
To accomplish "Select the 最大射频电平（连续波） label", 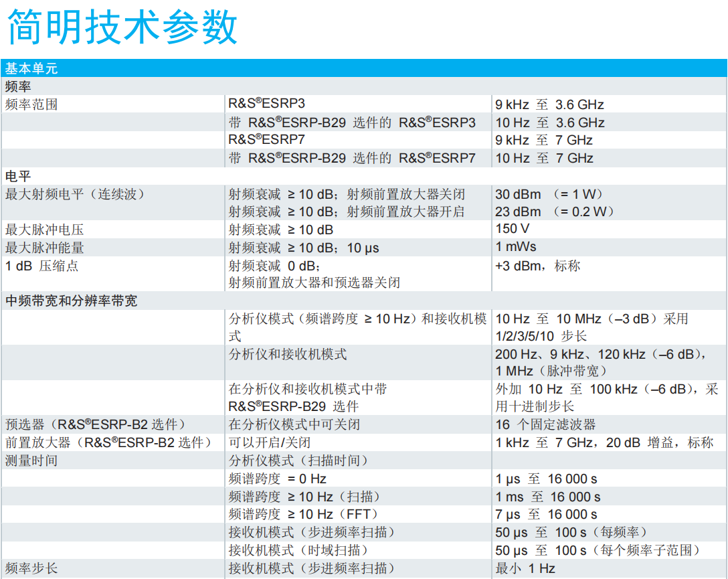I will point(75,195).
